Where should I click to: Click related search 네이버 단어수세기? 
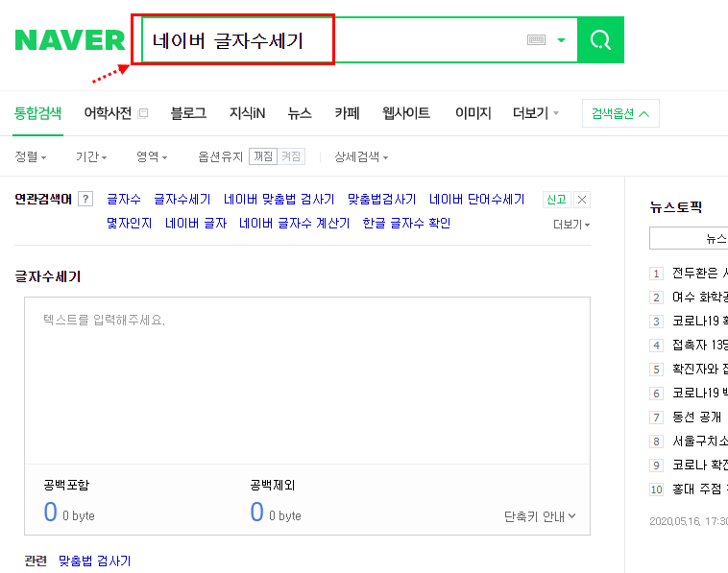point(476,199)
